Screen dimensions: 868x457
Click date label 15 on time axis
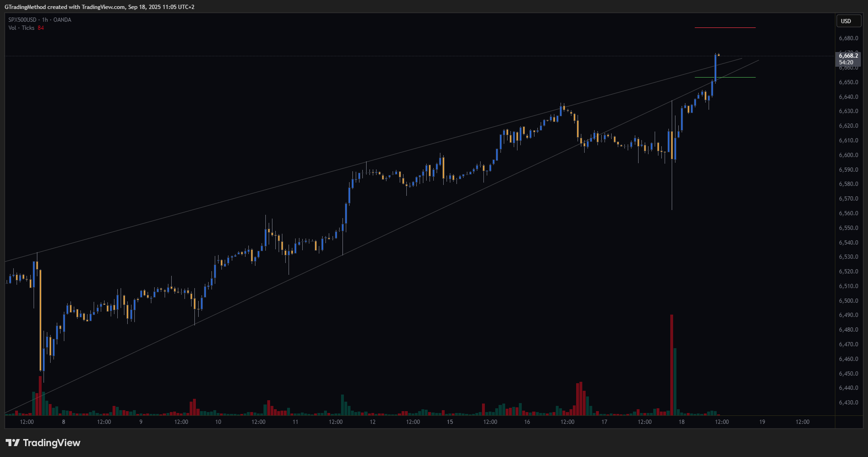point(450,422)
